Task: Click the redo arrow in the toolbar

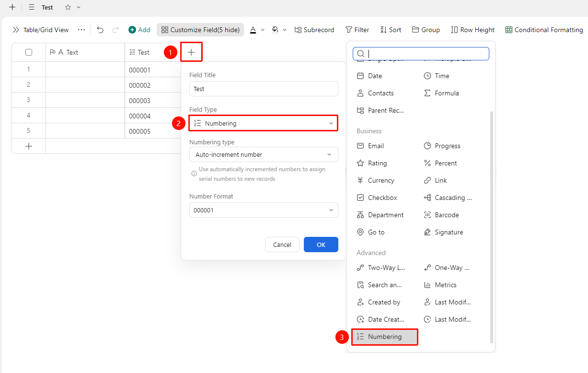Action: (115, 30)
